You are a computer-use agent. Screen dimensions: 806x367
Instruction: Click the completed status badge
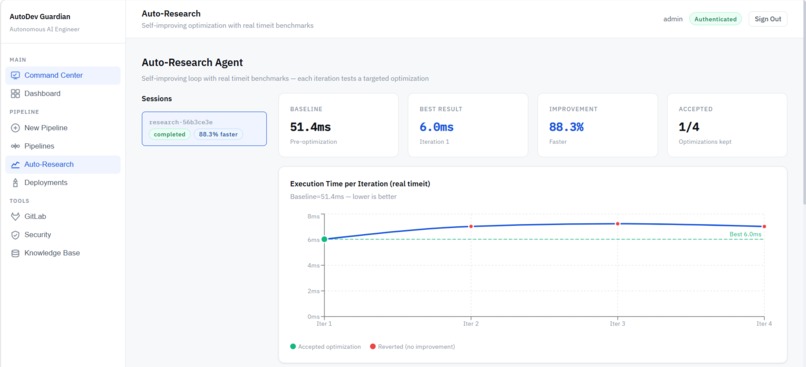tap(170, 134)
